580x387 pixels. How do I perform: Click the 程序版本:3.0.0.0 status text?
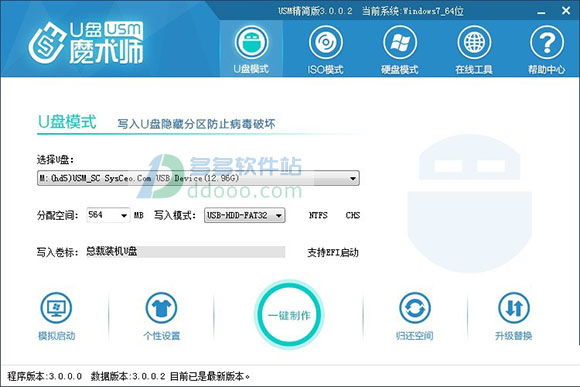coord(45,376)
